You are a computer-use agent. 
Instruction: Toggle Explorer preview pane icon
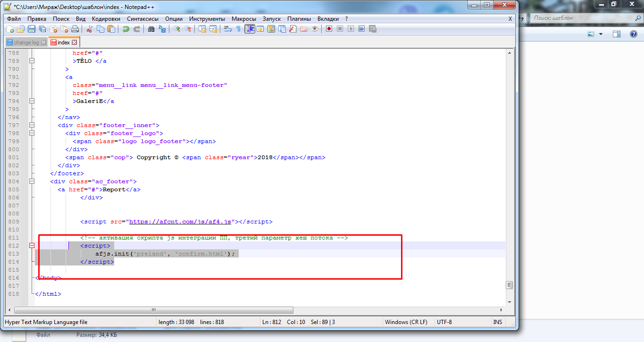pyautogui.click(x=617, y=34)
